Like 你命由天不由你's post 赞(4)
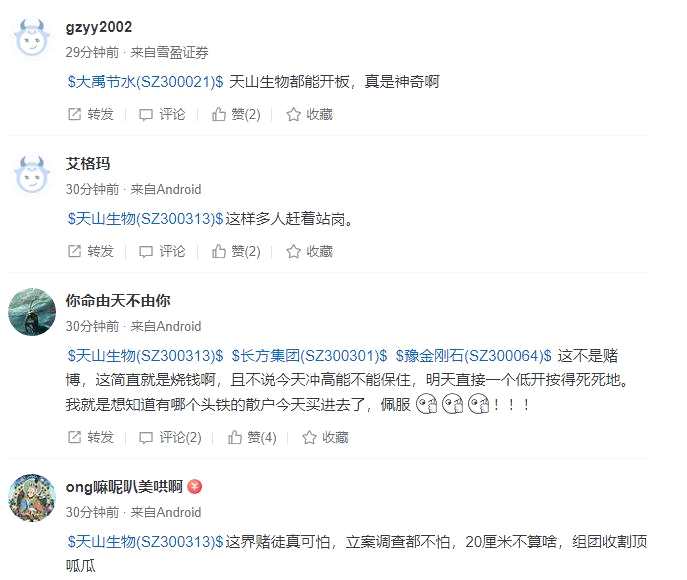This screenshot has width=687, height=580. (x=252, y=437)
